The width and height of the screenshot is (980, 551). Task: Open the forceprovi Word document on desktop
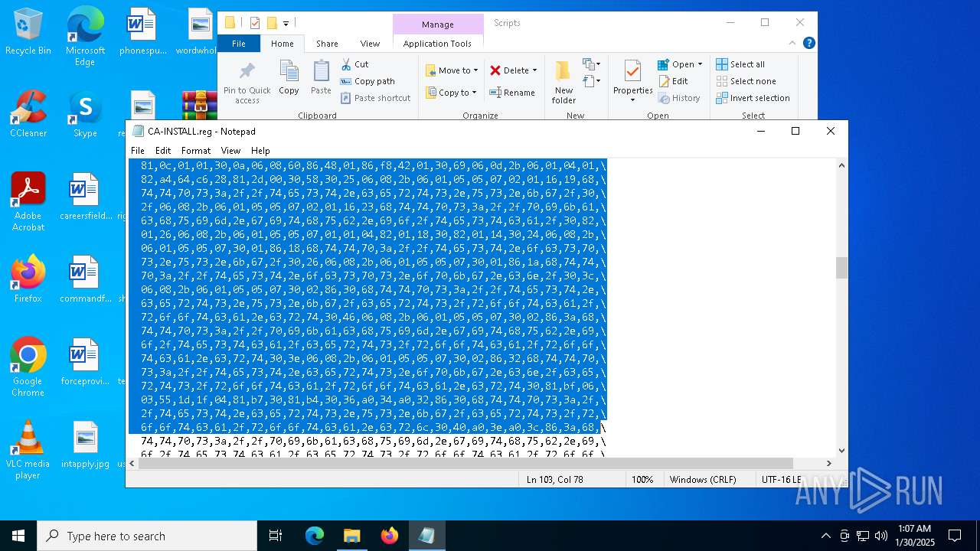(85, 362)
